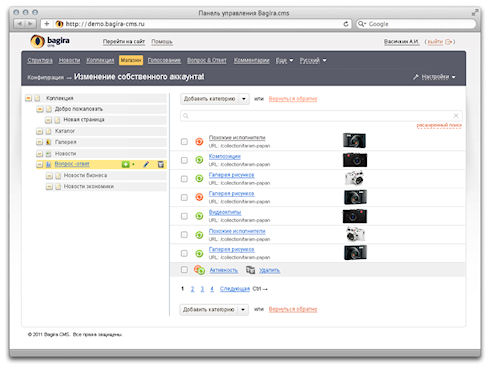The image size is (490, 370).
Task: Click the plus add-bookmark button beside address bar
Action: tap(47, 24)
